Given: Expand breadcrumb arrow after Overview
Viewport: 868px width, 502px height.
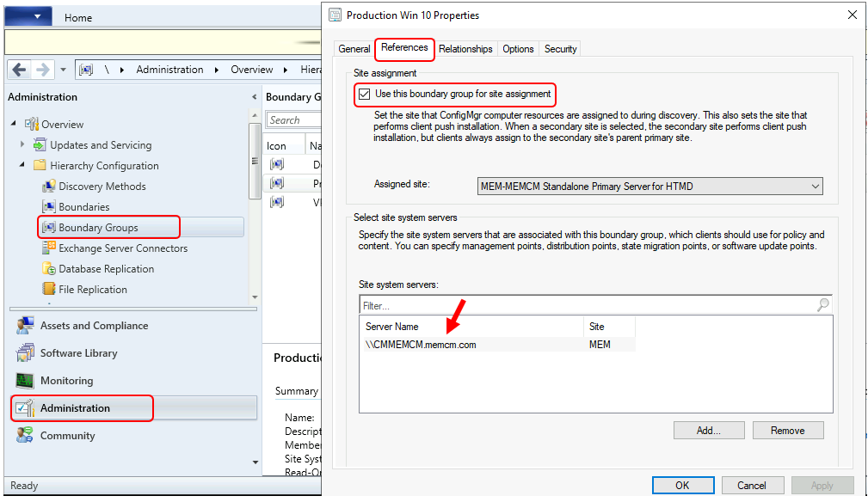Looking at the screenshot, I should coord(286,70).
